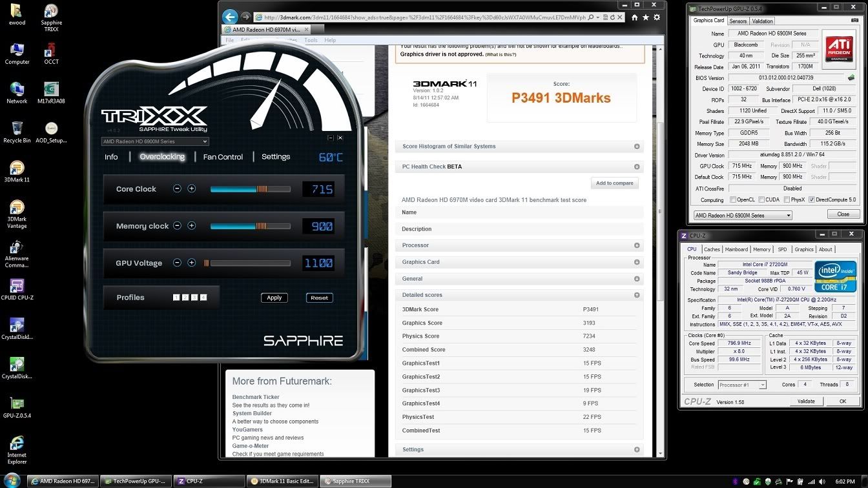This screenshot has width=868, height=488.
Task: Toggle the PhysX checkbox in GPU-Z
Action: pos(785,199)
